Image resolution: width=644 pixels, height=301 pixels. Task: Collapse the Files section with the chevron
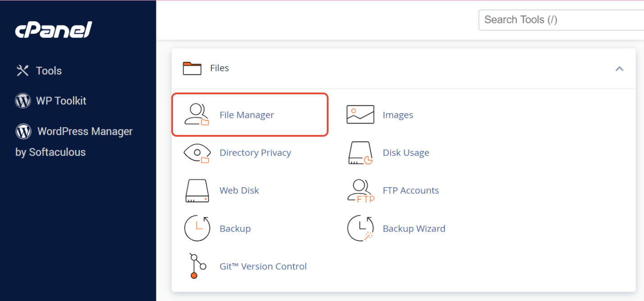click(x=619, y=69)
